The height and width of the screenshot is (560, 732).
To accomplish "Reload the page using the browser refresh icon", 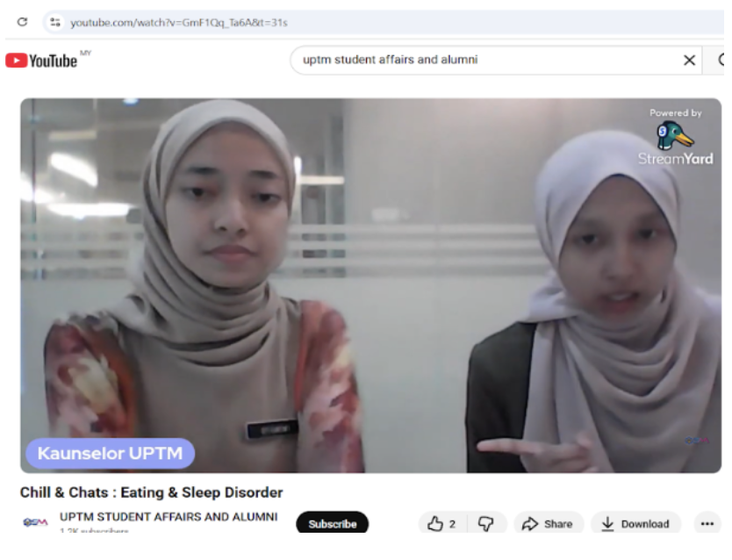I will pos(22,22).
